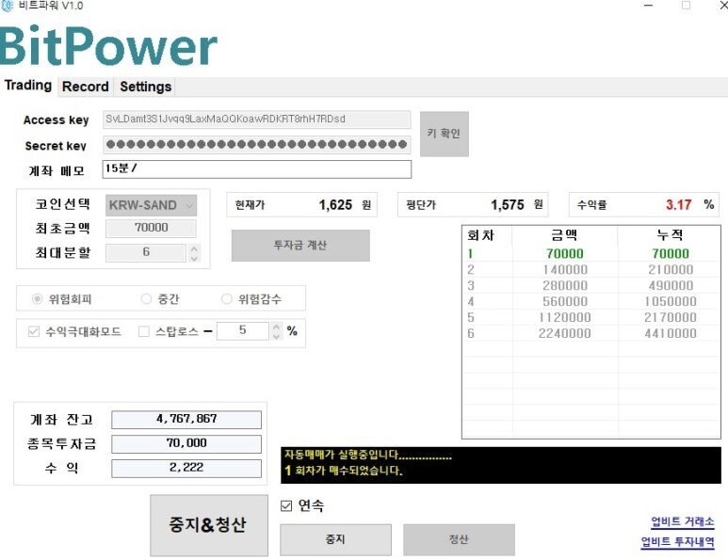Screen dimensions: 728x560
Task: Increase stop-loss percent with up arrow
Action: [276, 327]
